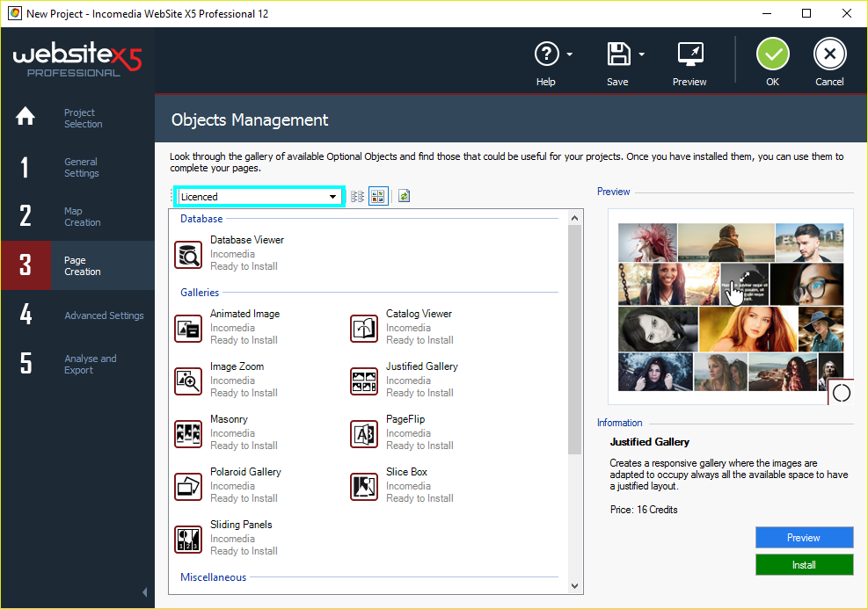868x609 pixels.
Task: Select the Animated Image object icon
Action: pos(188,329)
